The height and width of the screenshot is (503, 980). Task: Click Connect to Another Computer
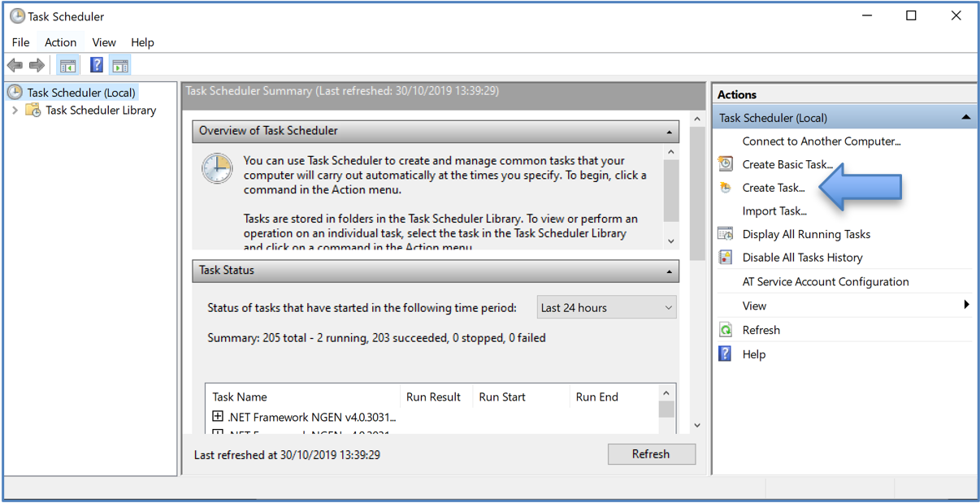[x=821, y=141]
